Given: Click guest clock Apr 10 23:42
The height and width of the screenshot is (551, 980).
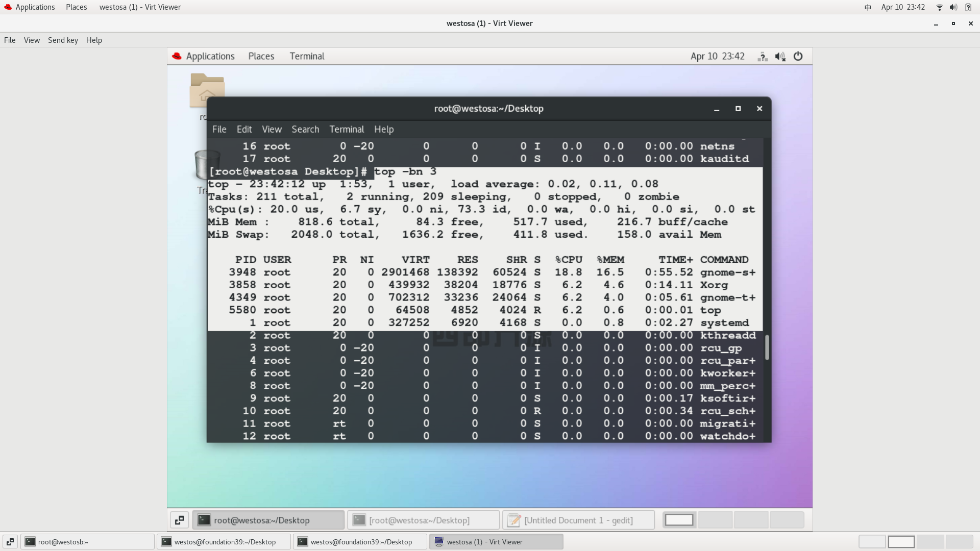Looking at the screenshot, I should [717, 56].
